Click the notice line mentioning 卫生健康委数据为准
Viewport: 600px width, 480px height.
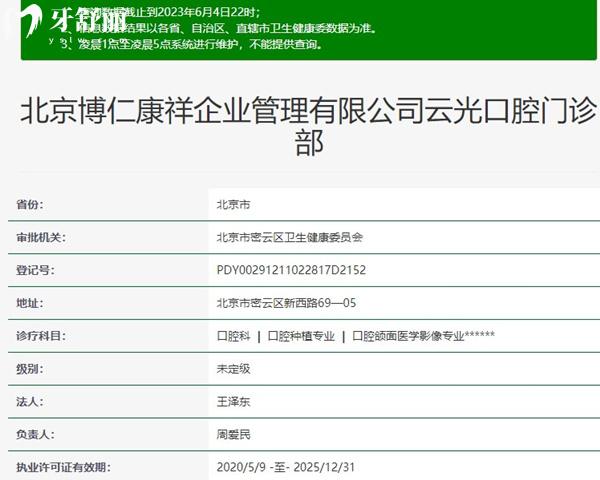click(219, 28)
